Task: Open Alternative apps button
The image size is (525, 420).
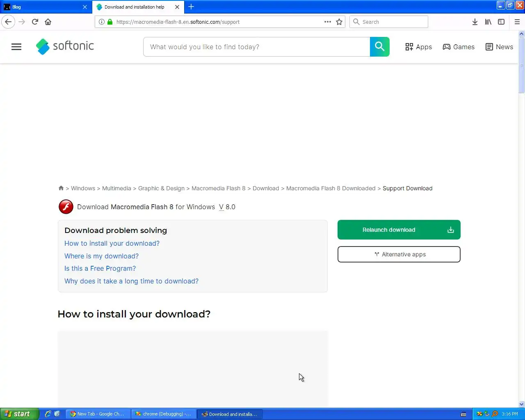Action: click(399, 254)
